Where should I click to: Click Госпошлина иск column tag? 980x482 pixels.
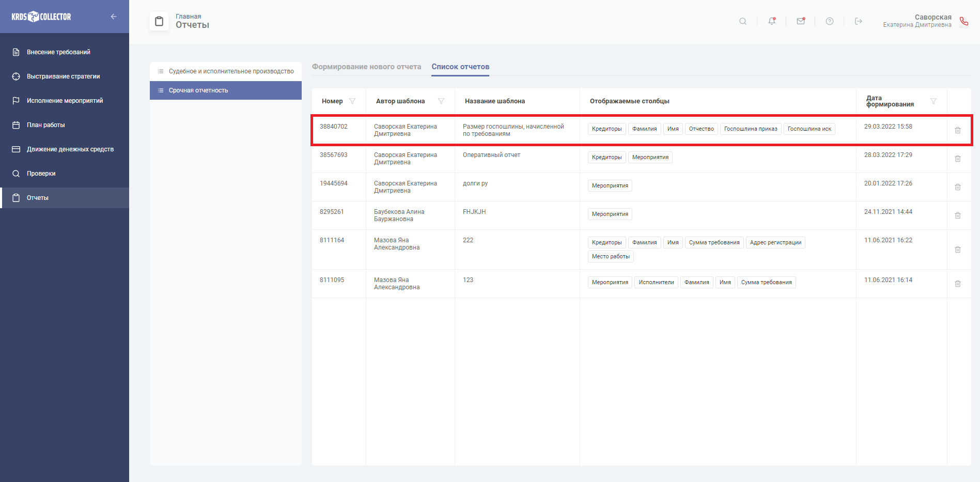click(x=810, y=129)
